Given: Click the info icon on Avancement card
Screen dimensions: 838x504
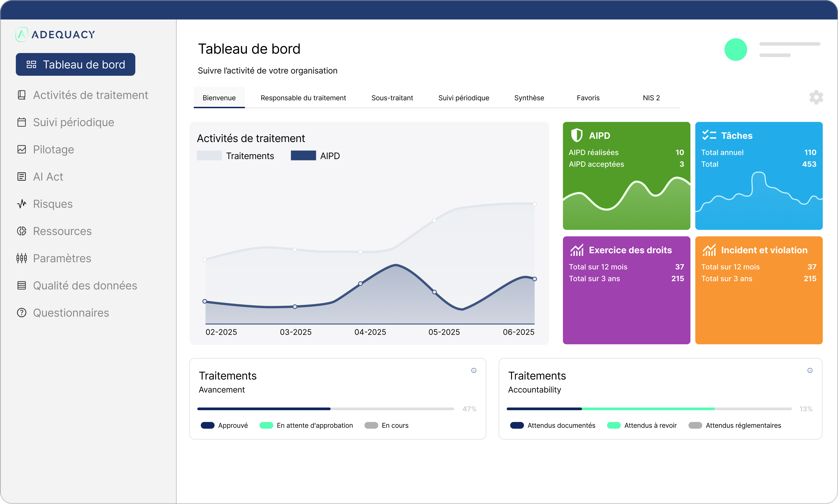Looking at the screenshot, I should tap(474, 371).
